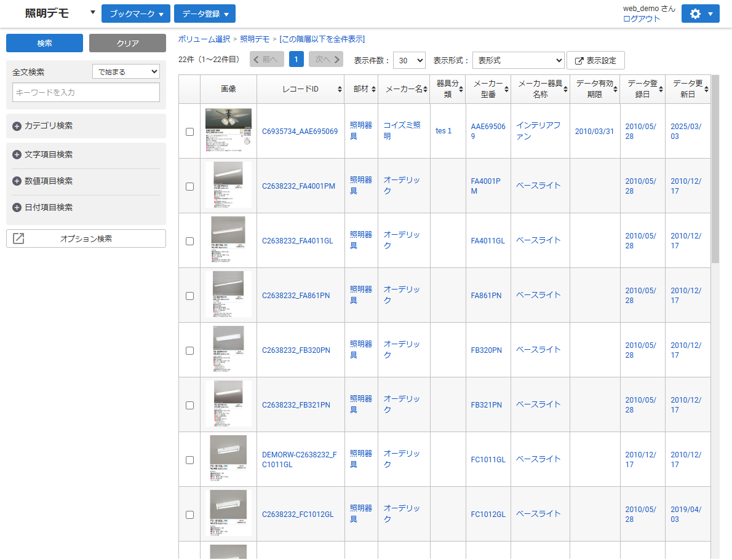This screenshot has width=732, height=560.
Task: Open the オプション検索 button
Action: click(x=86, y=239)
